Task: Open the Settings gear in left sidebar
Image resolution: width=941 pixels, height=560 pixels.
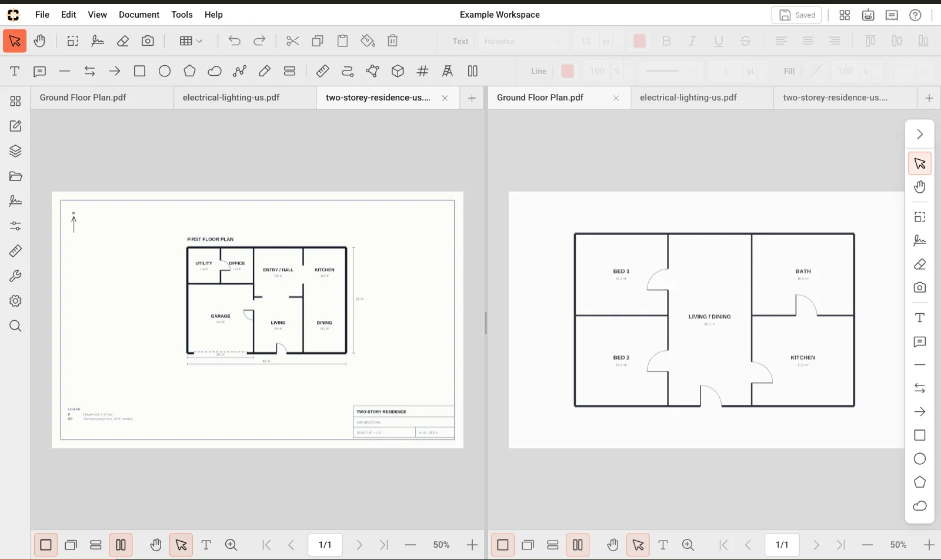Action: click(x=15, y=301)
